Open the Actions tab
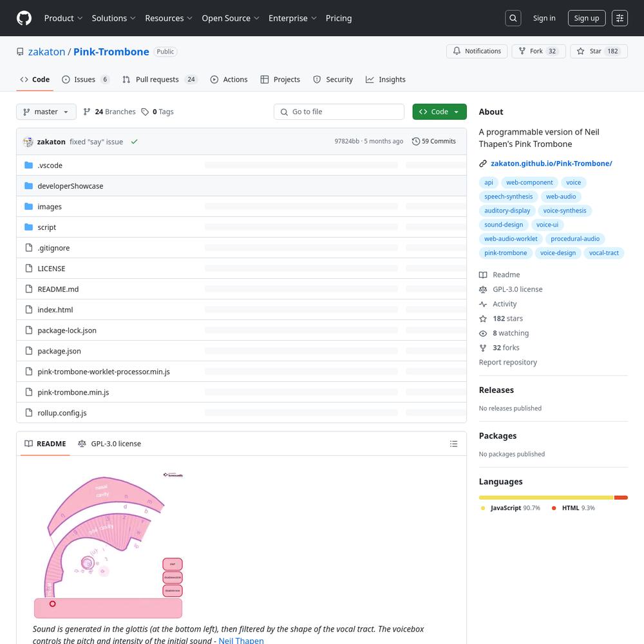This screenshot has width=644, height=644. pyautogui.click(x=229, y=80)
